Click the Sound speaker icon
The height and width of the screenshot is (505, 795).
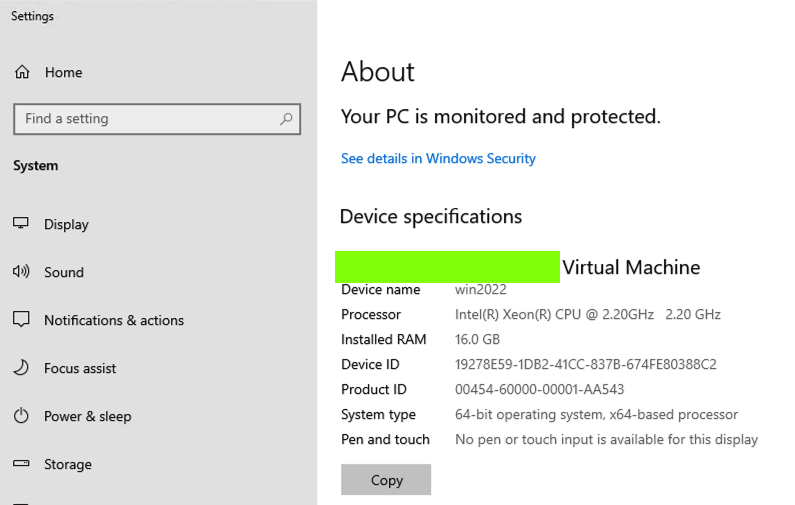(21, 272)
